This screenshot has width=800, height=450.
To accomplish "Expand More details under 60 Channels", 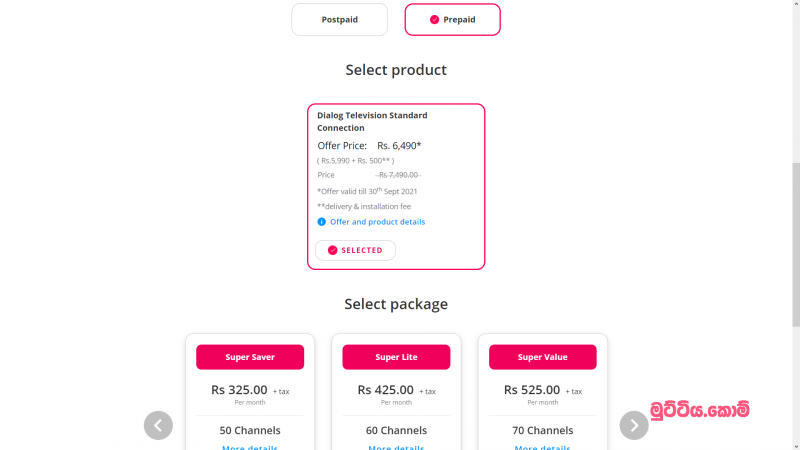I will point(396,447).
